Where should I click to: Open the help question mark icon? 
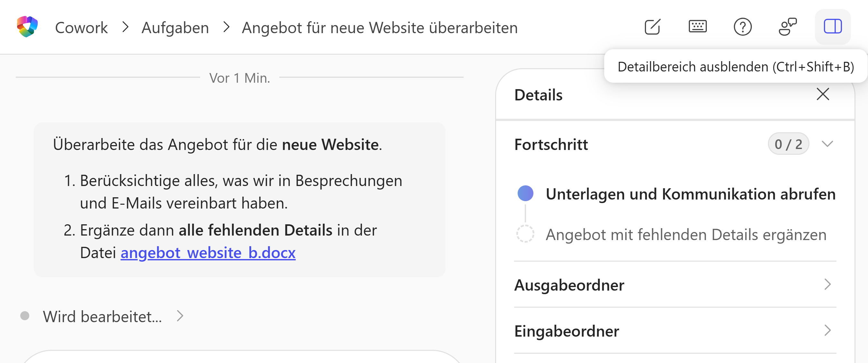point(743,27)
